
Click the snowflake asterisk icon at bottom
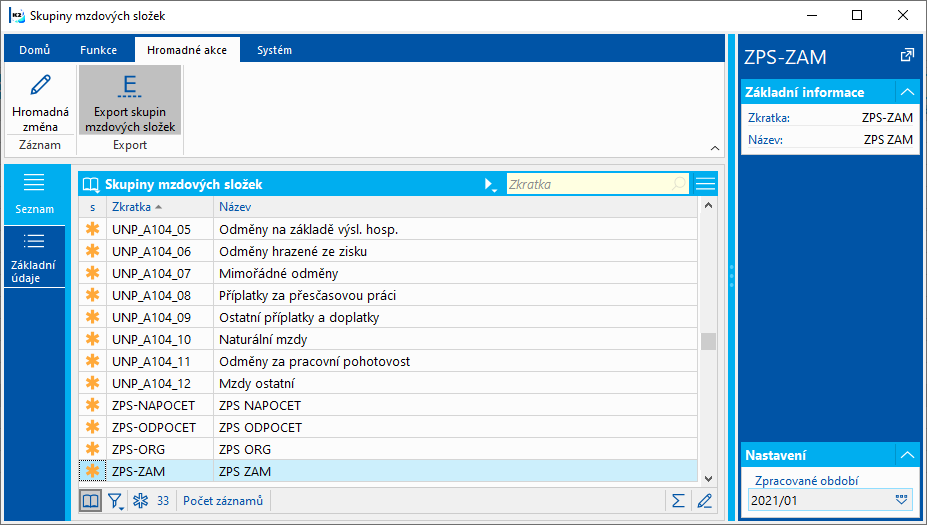click(141, 501)
